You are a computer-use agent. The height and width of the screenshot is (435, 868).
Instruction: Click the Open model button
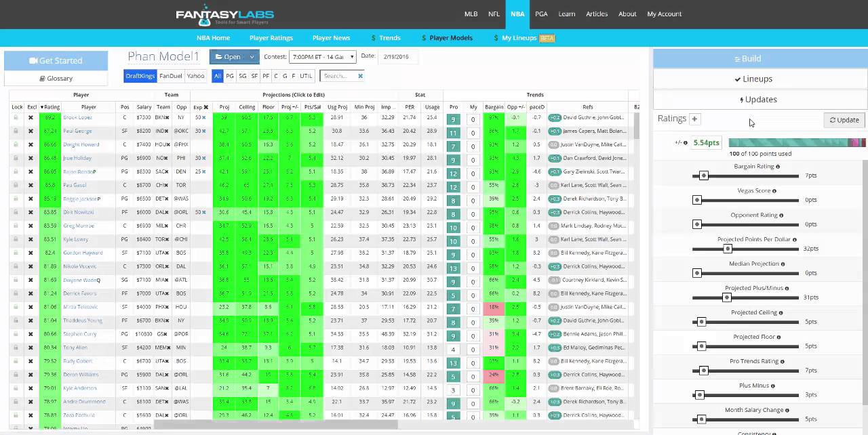coord(227,57)
